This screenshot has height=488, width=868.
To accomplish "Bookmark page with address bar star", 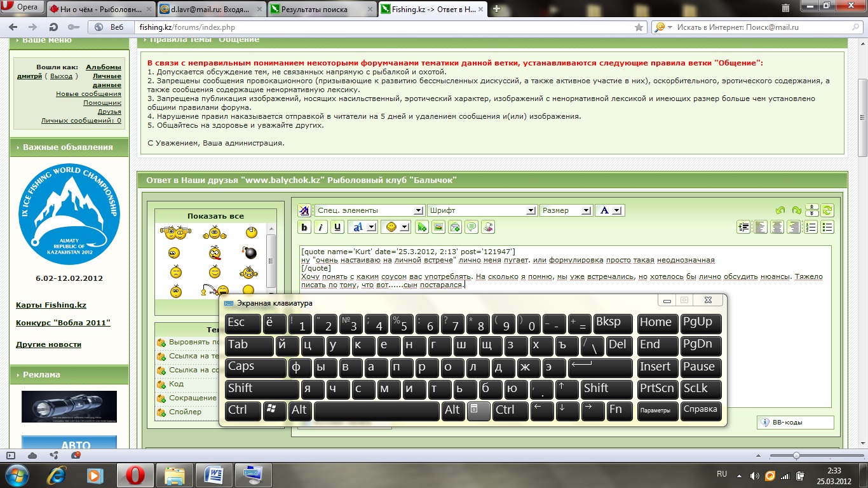I will pyautogui.click(x=639, y=27).
